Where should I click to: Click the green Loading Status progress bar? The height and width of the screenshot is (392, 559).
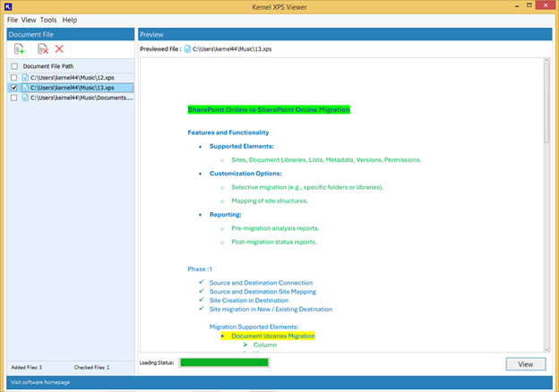224,362
